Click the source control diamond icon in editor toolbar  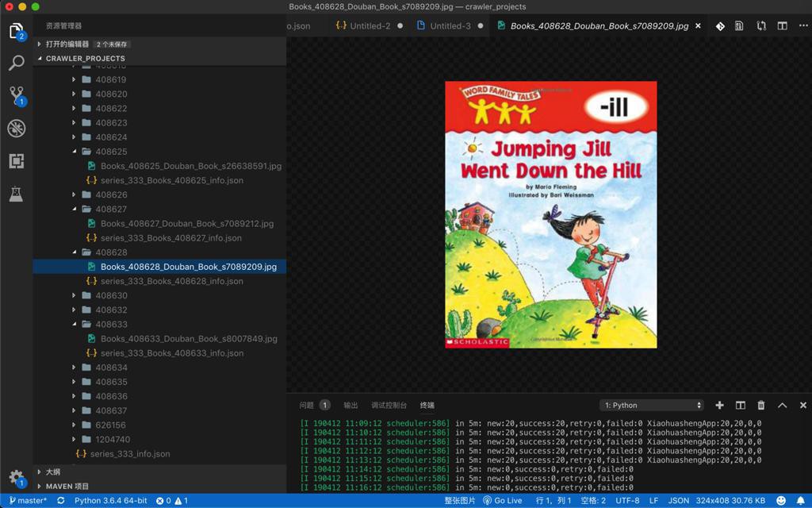(x=720, y=26)
